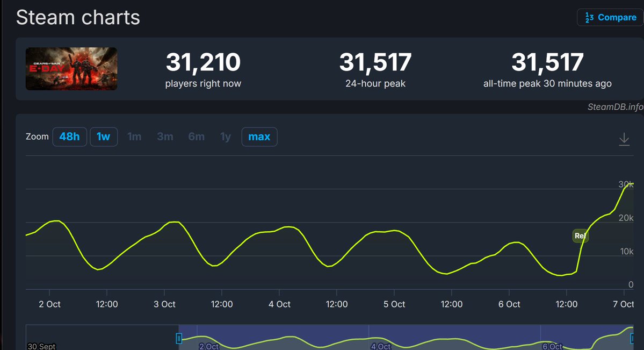Screen dimensions: 644x350
Task: Click the all-time peak 30 minutes ago label
Action: [x=547, y=83]
